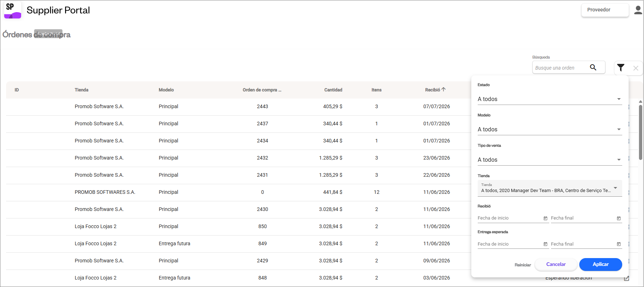Click the Órdenes de compra page title
The height and width of the screenshot is (287, 644).
click(36, 35)
